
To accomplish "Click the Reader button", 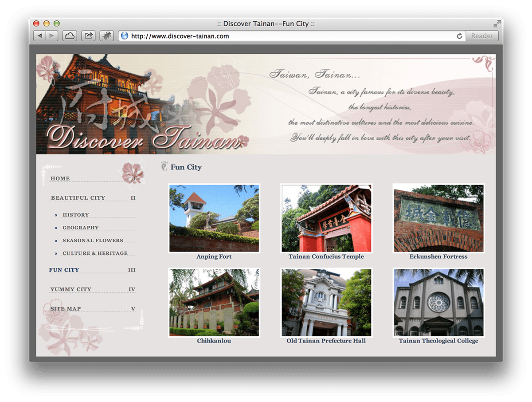I will point(482,36).
